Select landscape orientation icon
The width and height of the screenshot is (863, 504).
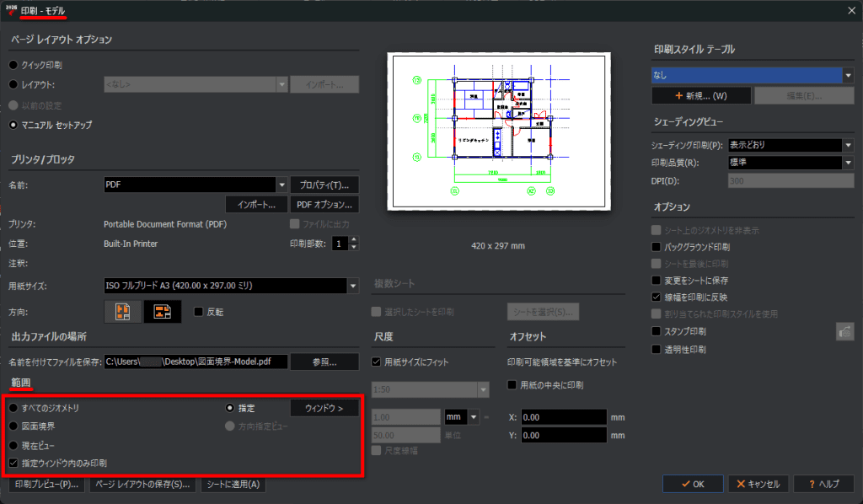coord(163,312)
